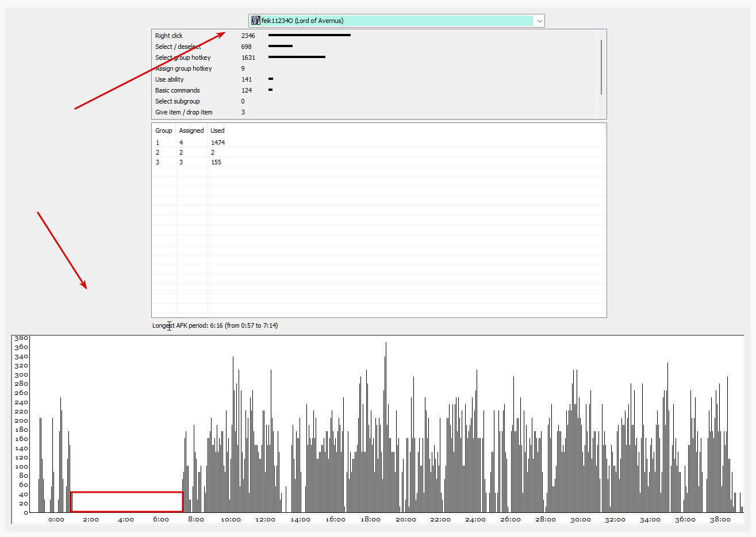Click the 24:00 time axis label
756x537 pixels.
[x=475, y=520]
